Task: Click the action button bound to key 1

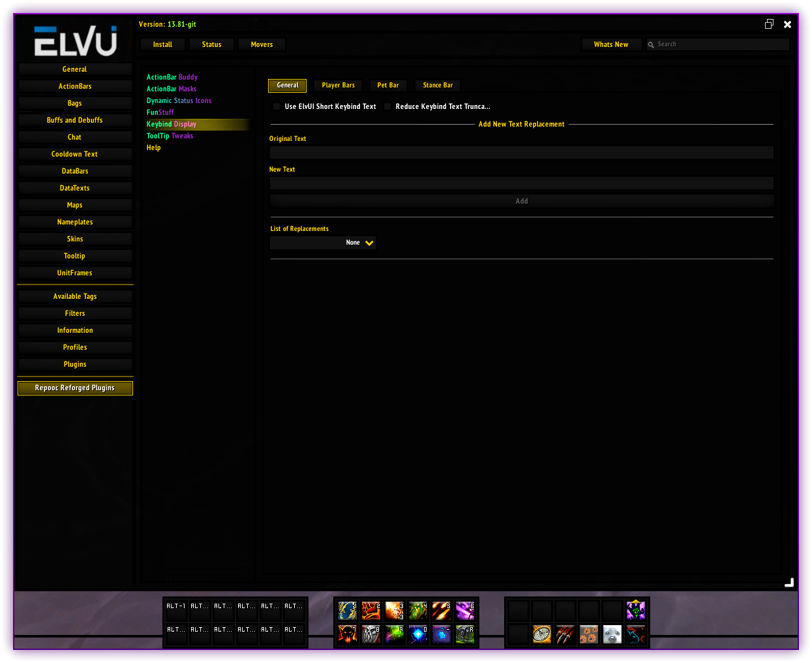Action: tap(348, 611)
